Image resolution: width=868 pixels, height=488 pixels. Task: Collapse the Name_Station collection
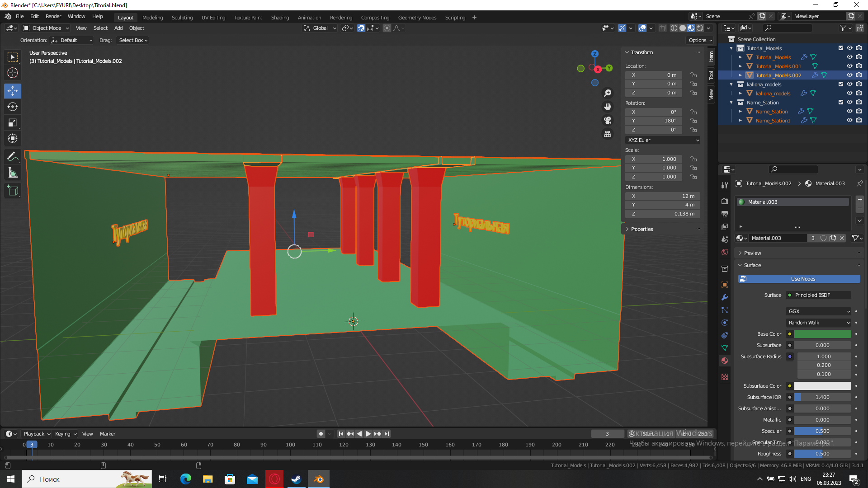point(731,103)
